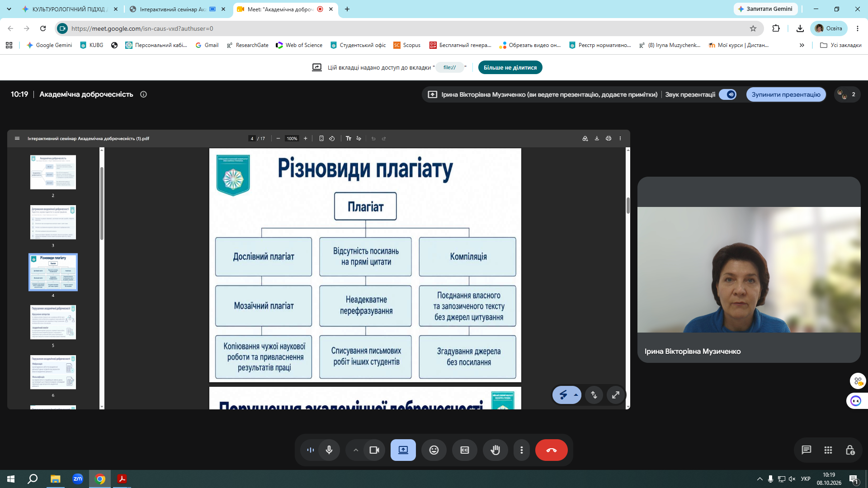Image resolution: width=868 pixels, height=488 pixels.
Task: Click Зупинити презентацію button
Action: point(786,94)
